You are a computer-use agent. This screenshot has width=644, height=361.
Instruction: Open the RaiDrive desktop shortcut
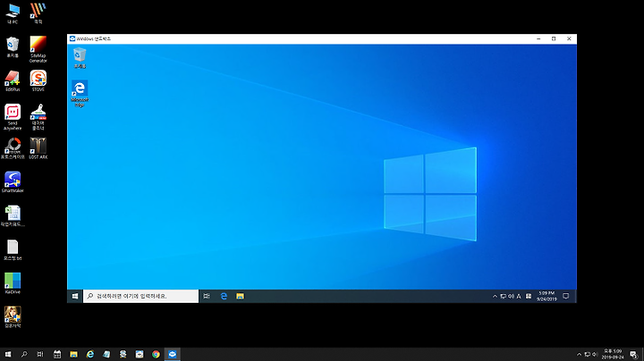13,283
